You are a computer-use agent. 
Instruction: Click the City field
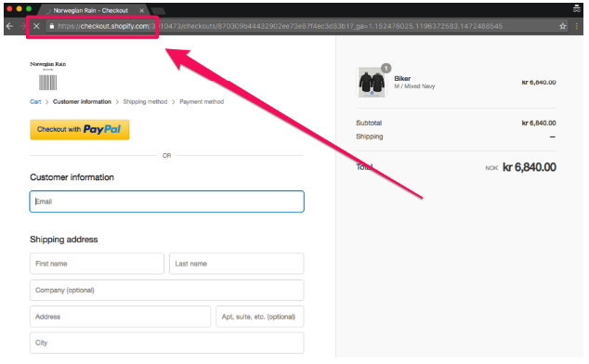(167, 343)
